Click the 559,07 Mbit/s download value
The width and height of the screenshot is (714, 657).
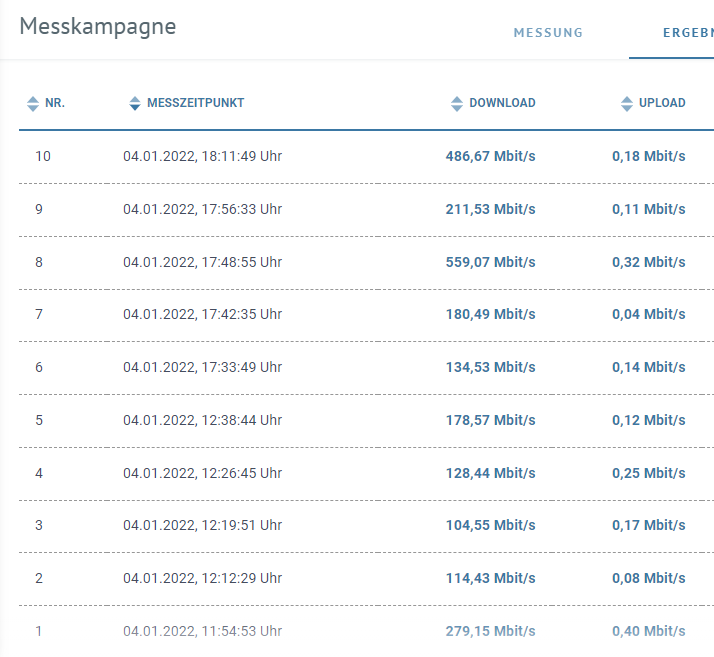490,262
